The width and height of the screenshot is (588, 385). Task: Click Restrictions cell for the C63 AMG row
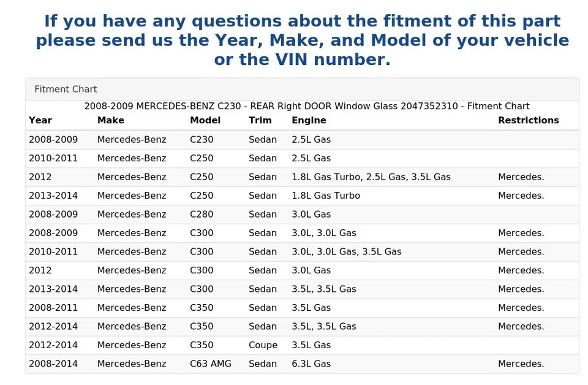click(521, 364)
